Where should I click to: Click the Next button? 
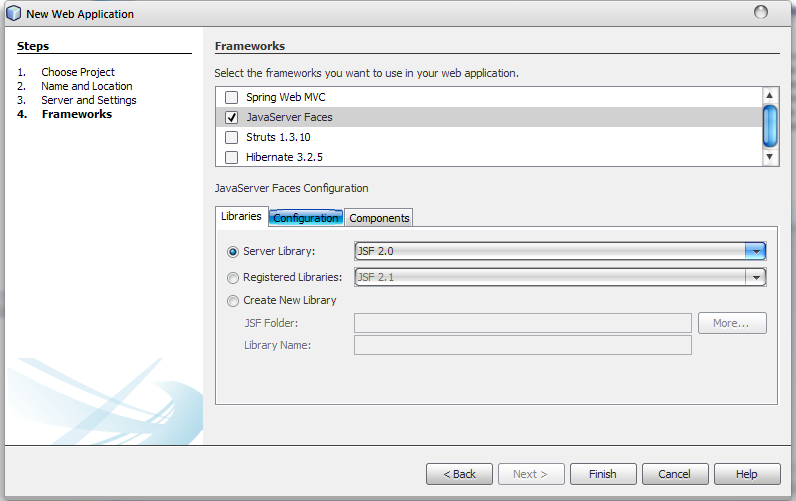531,474
